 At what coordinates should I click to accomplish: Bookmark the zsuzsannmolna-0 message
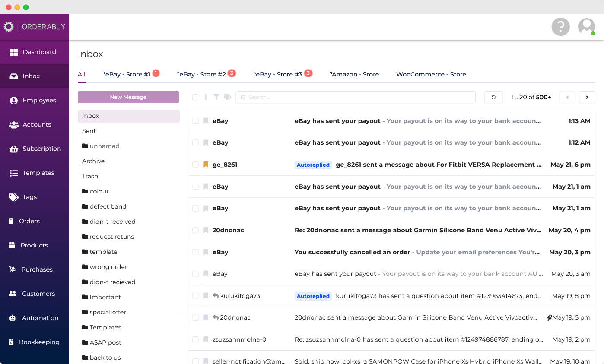point(206,339)
